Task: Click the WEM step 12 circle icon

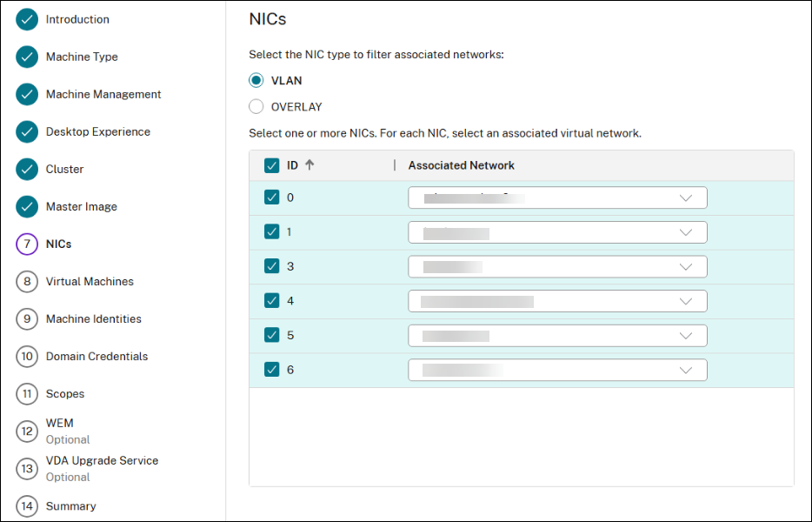Action: 25,430
